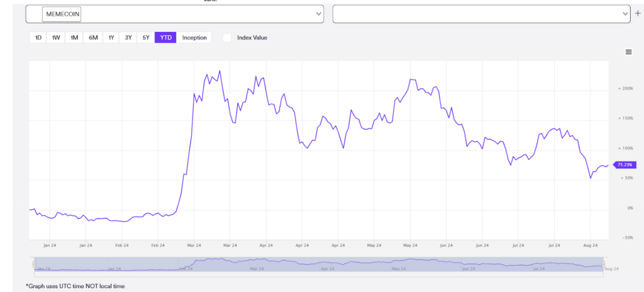Set chart range to 6M
The width and height of the screenshot is (644, 292).
coord(93,38)
